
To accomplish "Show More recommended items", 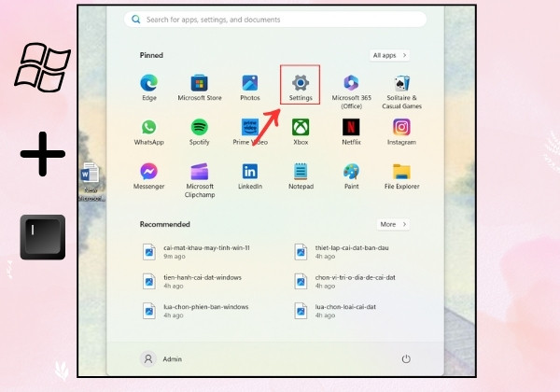I will point(393,224).
